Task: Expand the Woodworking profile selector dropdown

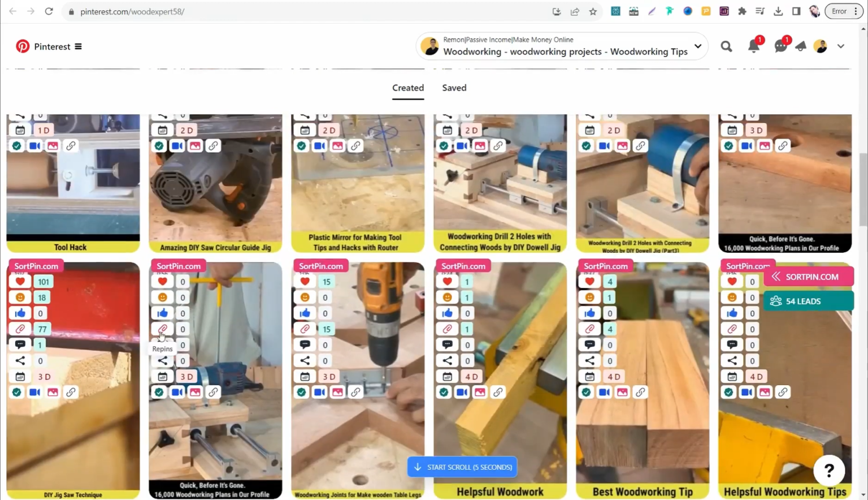Action: pos(698,46)
